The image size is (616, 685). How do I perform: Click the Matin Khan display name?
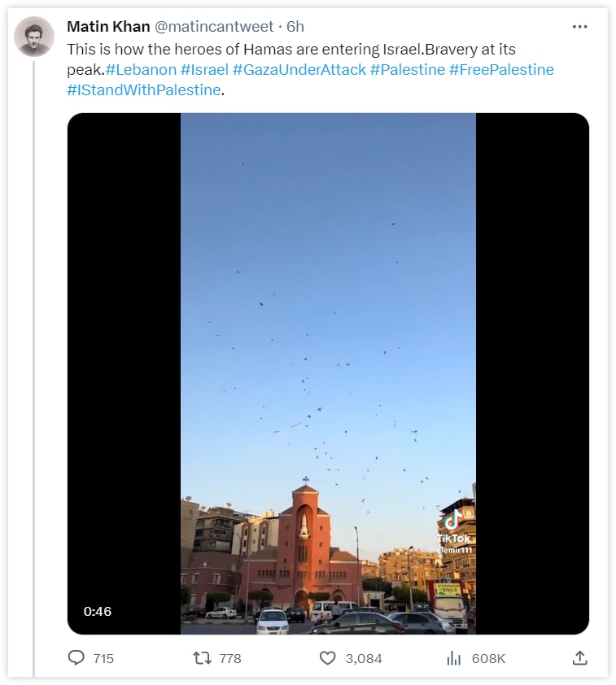click(108, 27)
